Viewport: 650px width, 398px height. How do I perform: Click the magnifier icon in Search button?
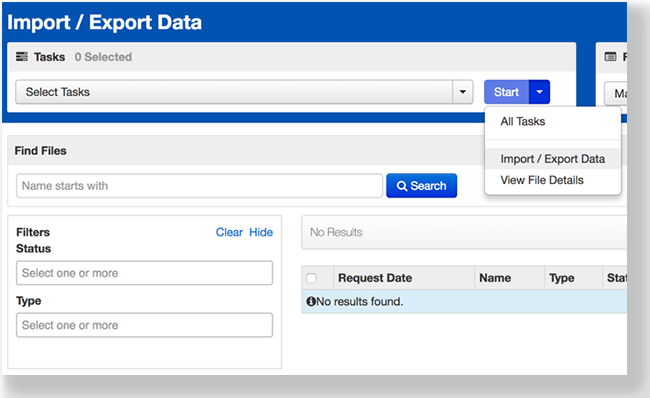tap(402, 186)
